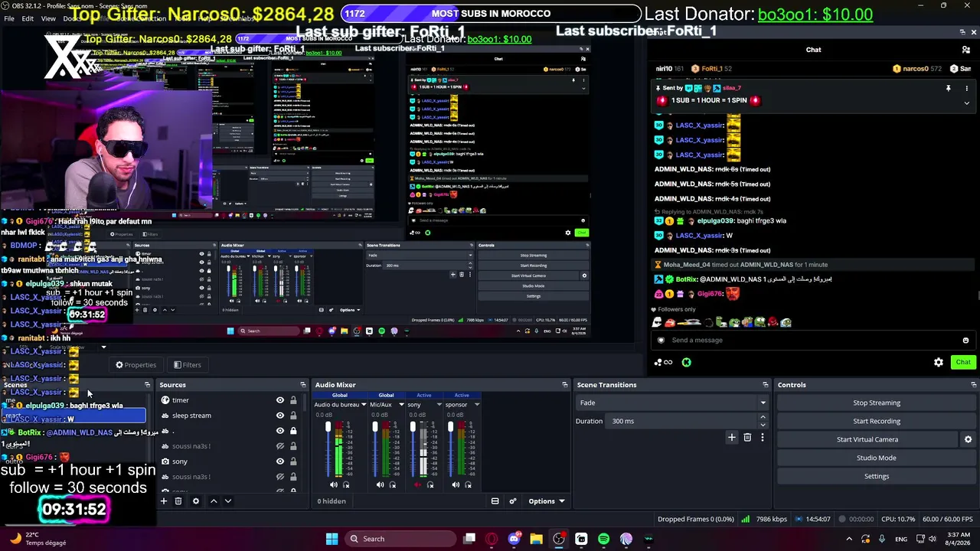
Task: Unlock the timer source lock icon
Action: [293, 400]
